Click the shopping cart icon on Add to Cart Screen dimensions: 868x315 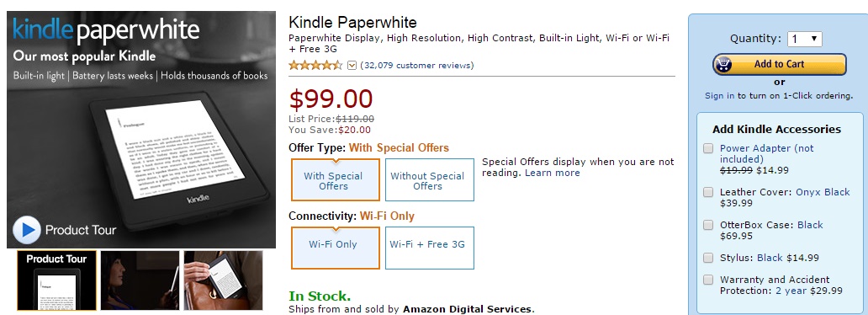coord(722,64)
